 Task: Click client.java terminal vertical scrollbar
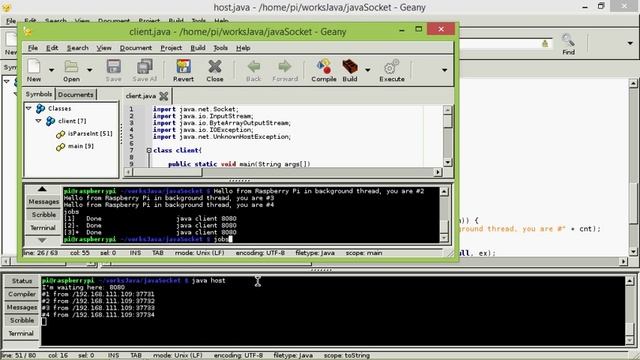pyautogui.click(x=444, y=215)
